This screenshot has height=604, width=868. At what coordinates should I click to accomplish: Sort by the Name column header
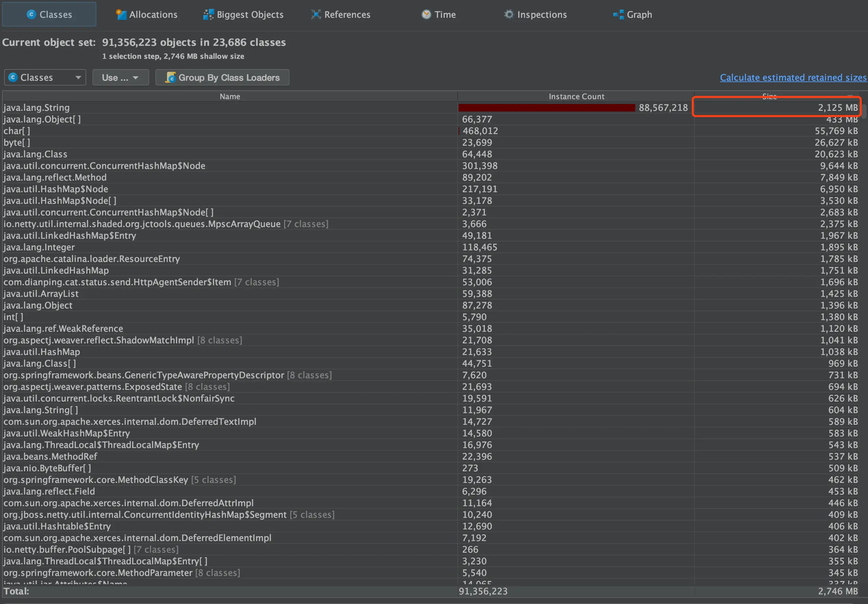229,96
